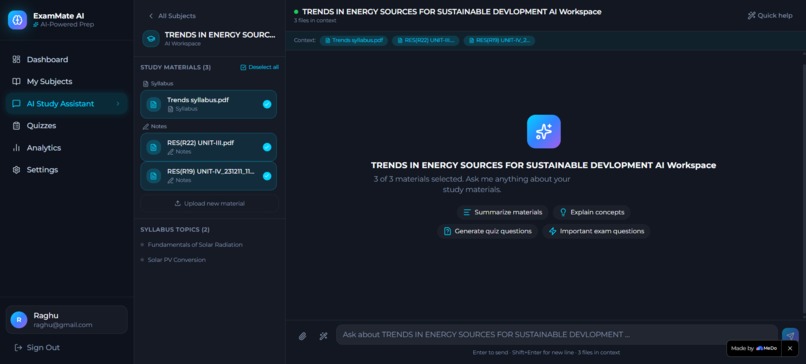This screenshot has width=806, height=364.
Task: Uncheck RES(R19) UNIT-IV material
Action: 267,176
